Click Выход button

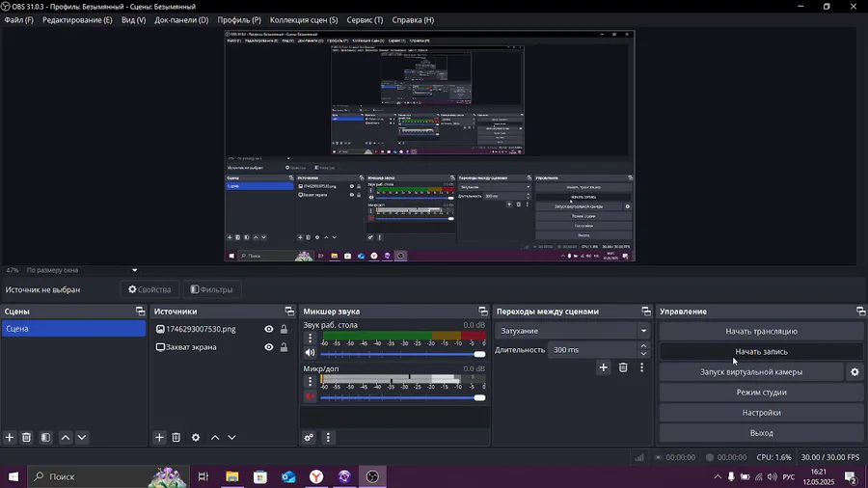[761, 433]
